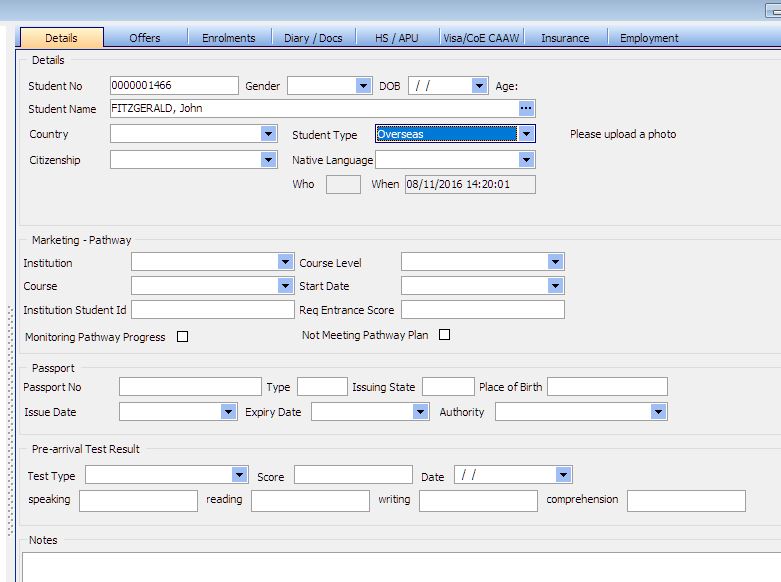Click inside the Notes text area
Screen dimensions: 781x582
[400, 567]
